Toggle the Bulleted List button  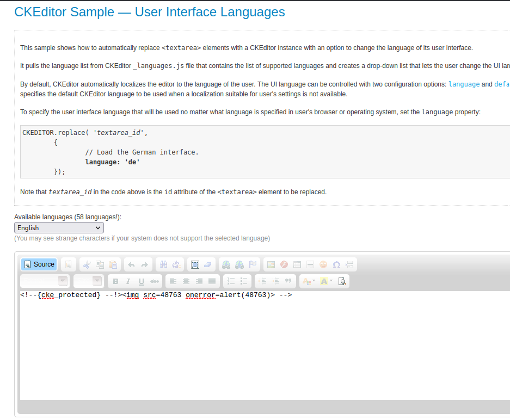(244, 281)
